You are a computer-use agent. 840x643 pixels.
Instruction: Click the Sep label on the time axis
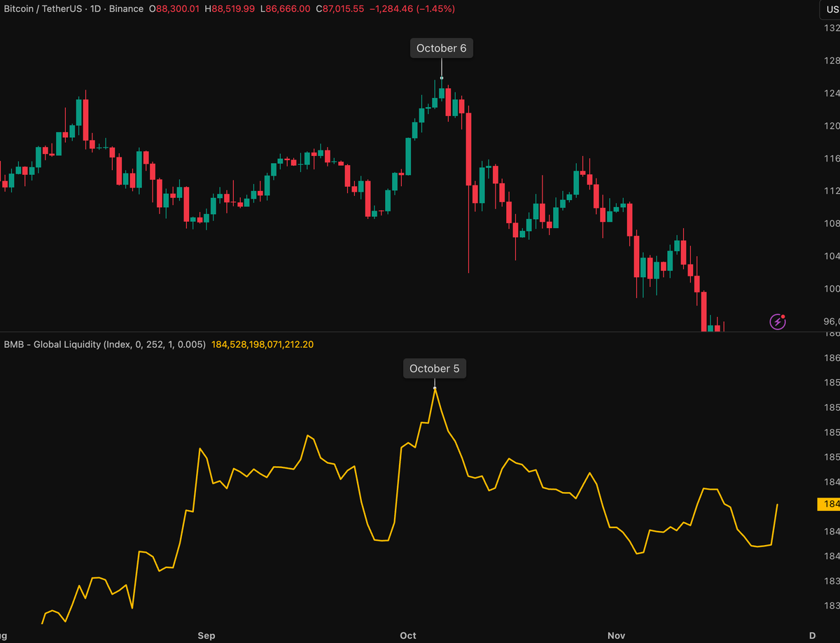[206, 635]
